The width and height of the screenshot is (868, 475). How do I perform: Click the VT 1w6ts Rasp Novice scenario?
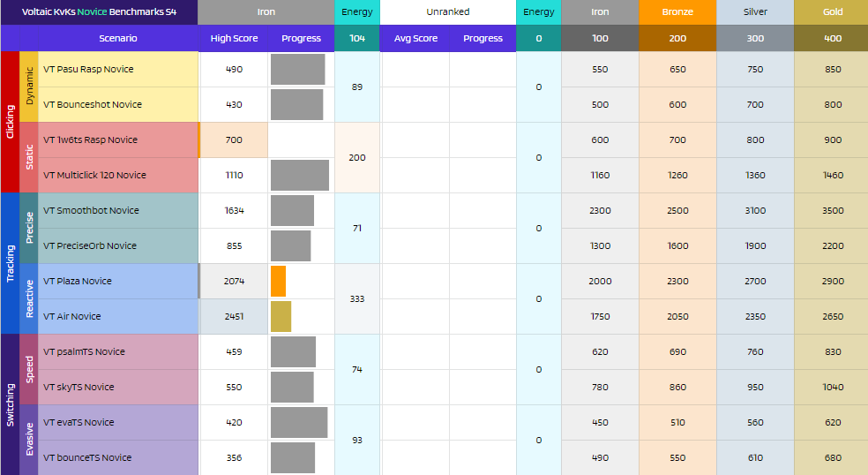point(118,139)
